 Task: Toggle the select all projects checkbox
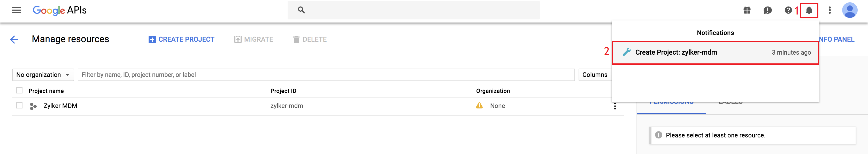click(x=20, y=91)
